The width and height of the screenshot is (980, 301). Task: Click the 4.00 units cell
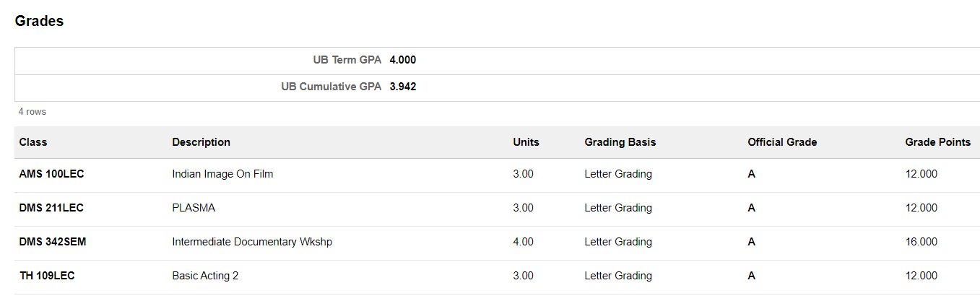(523, 242)
